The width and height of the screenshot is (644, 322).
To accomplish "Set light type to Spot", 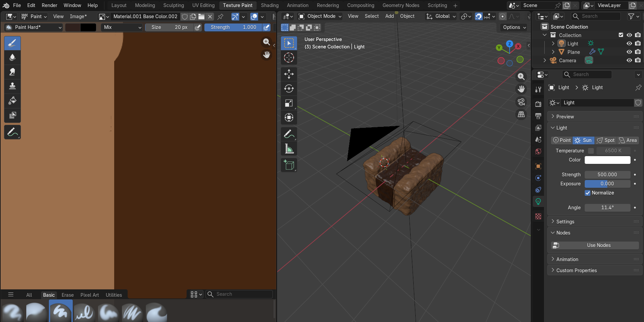I will coord(606,140).
